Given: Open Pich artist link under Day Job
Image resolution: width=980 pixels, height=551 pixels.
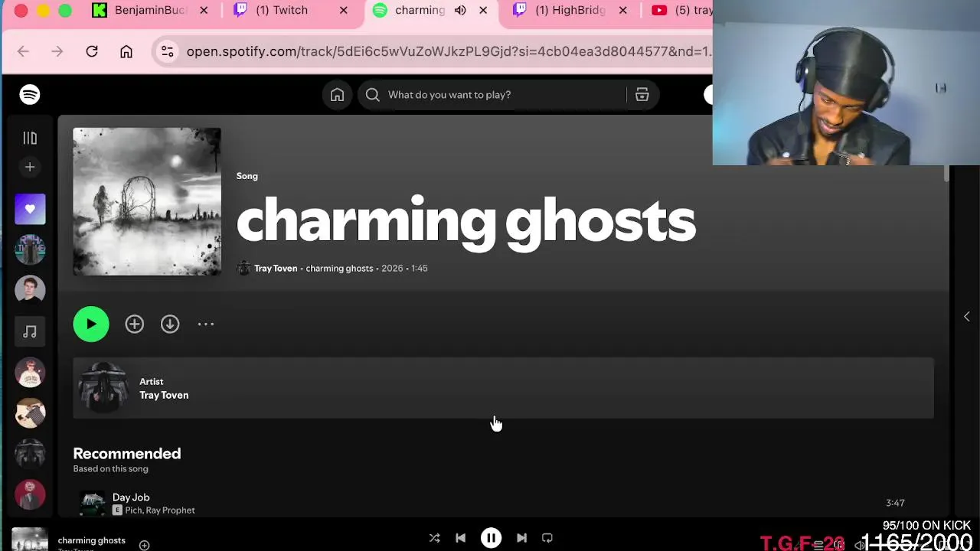Looking at the screenshot, I should pos(133,510).
